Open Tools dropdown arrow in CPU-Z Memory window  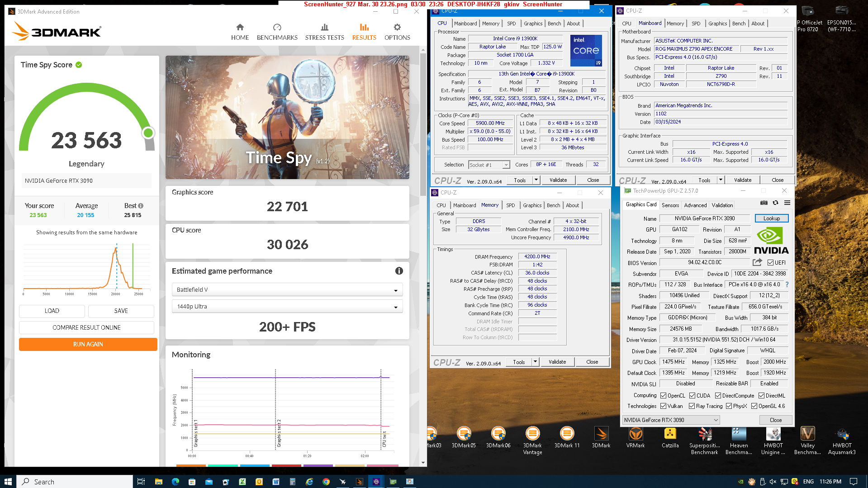535,362
